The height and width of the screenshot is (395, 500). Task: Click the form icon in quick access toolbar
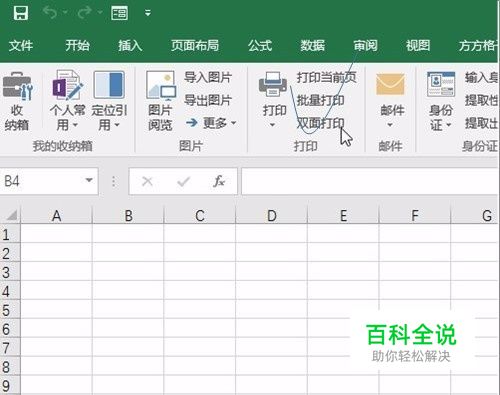pos(119,13)
